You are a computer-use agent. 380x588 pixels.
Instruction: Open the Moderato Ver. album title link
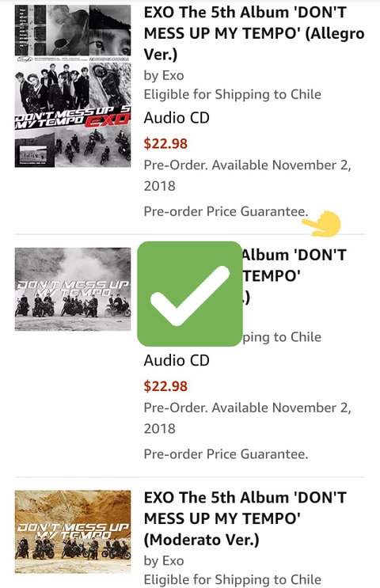[245, 518]
